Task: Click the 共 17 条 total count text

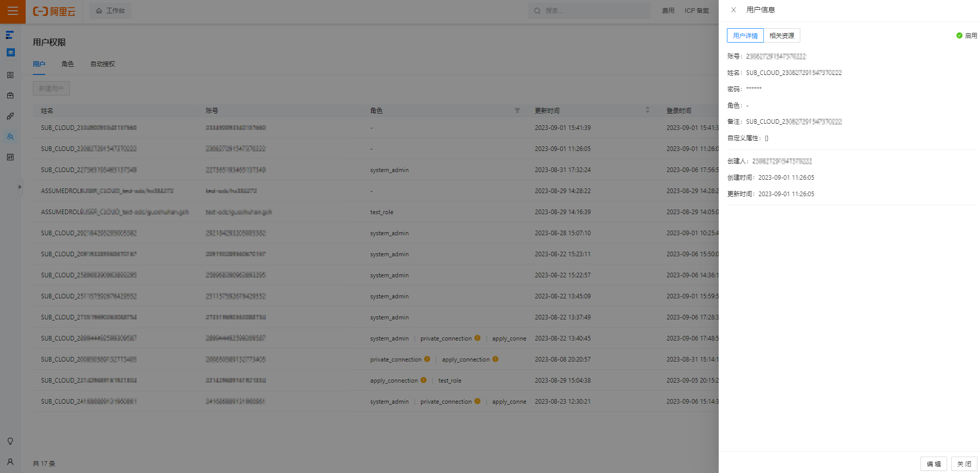Action: (44, 463)
